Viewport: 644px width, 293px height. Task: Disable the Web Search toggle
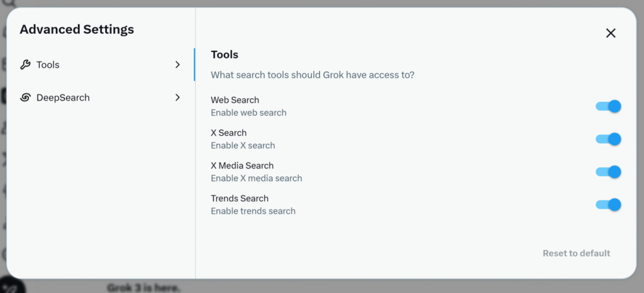point(608,106)
